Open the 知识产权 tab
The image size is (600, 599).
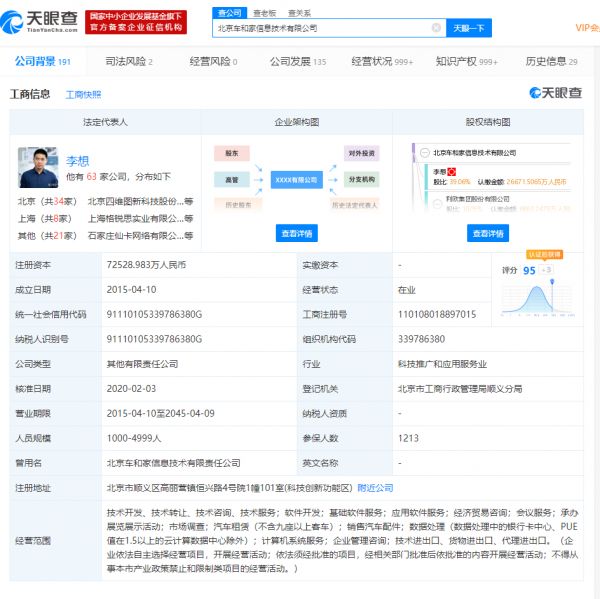[466, 62]
